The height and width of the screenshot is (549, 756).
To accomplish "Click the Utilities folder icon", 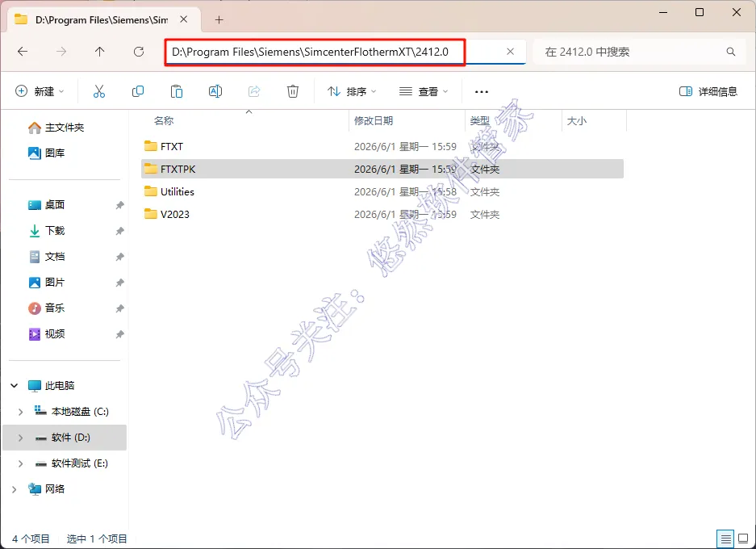I will [x=151, y=191].
